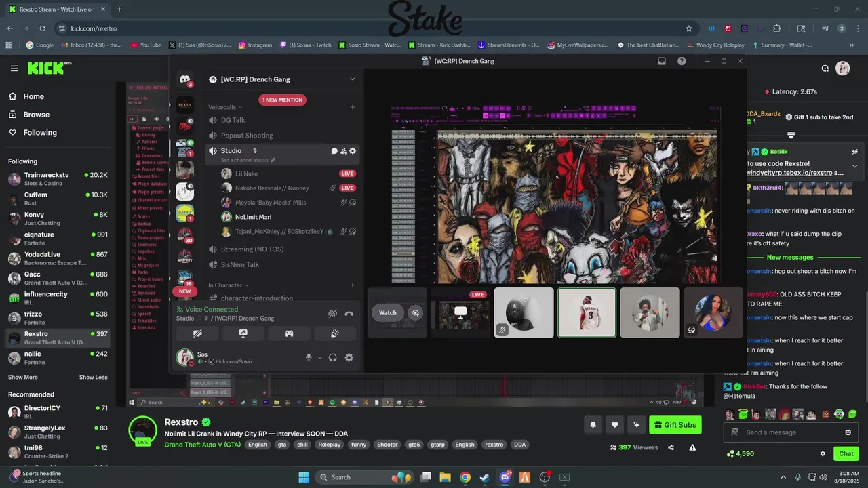Focus the Send a message field
Viewport: 868px width, 488px height.
click(791, 432)
